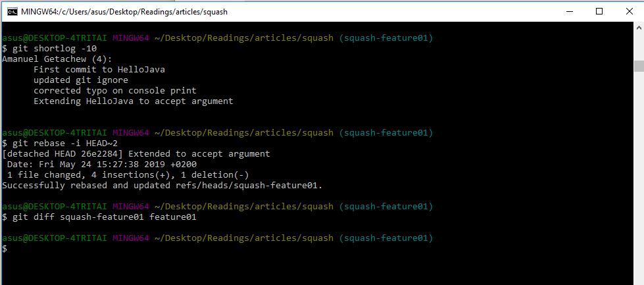Click the empty prompt on last line
The image size is (644, 285).
click(5, 248)
